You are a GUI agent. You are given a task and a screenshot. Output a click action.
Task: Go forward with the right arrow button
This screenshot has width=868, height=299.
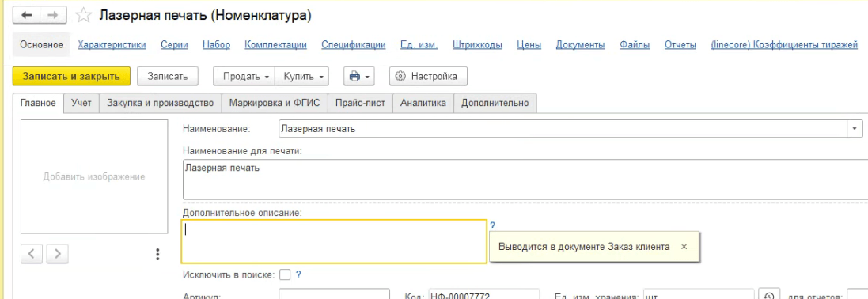[52, 16]
